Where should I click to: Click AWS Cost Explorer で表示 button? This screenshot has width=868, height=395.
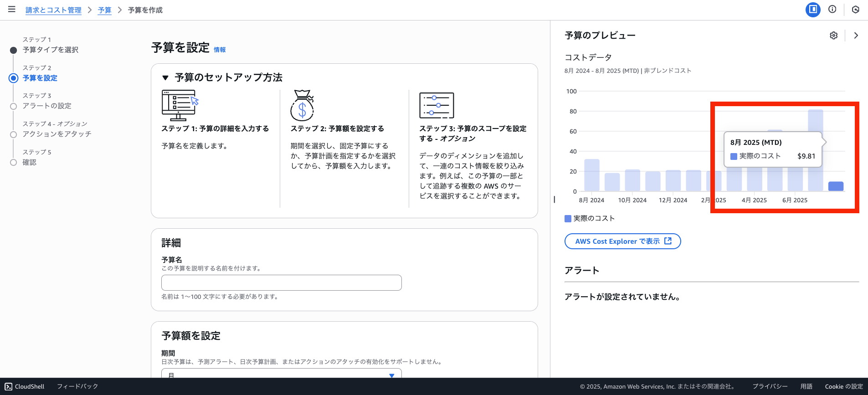click(623, 241)
